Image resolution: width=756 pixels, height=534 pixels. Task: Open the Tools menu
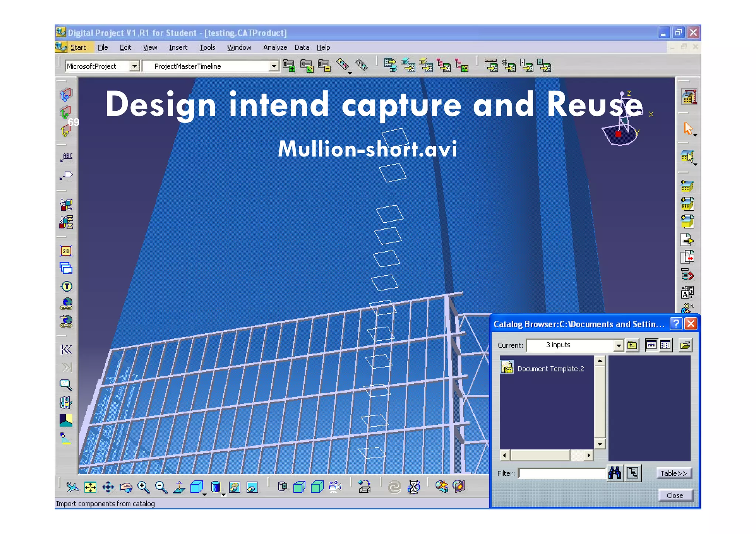tap(207, 48)
